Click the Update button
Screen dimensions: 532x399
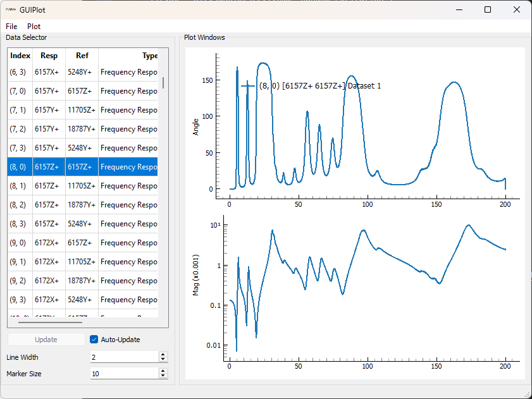click(x=46, y=339)
